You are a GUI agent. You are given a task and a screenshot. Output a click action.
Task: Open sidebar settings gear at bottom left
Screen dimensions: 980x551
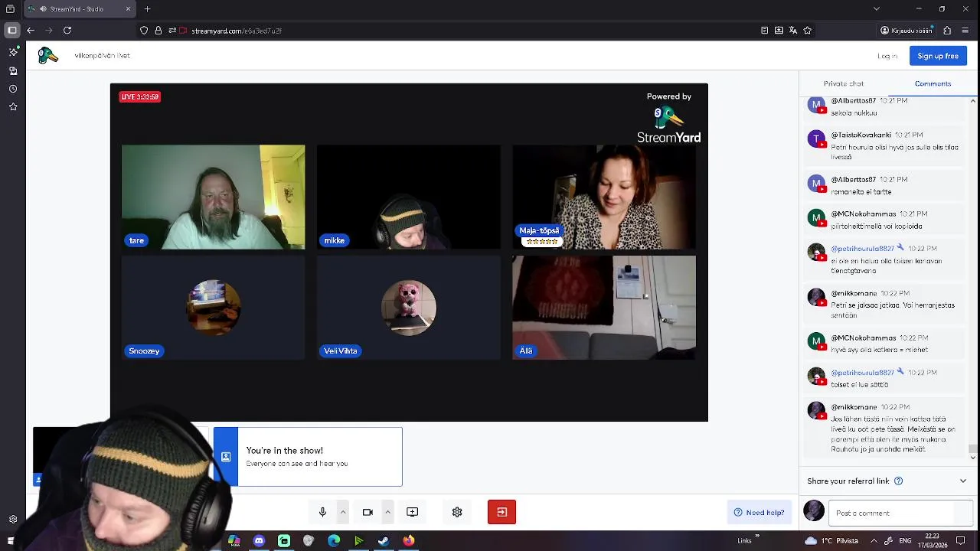click(x=13, y=520)
